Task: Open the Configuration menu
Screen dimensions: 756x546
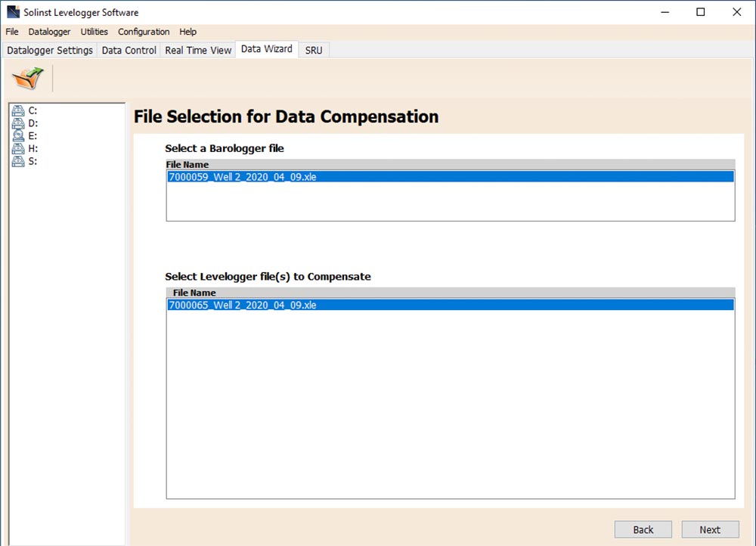Action: click(143, 32)
